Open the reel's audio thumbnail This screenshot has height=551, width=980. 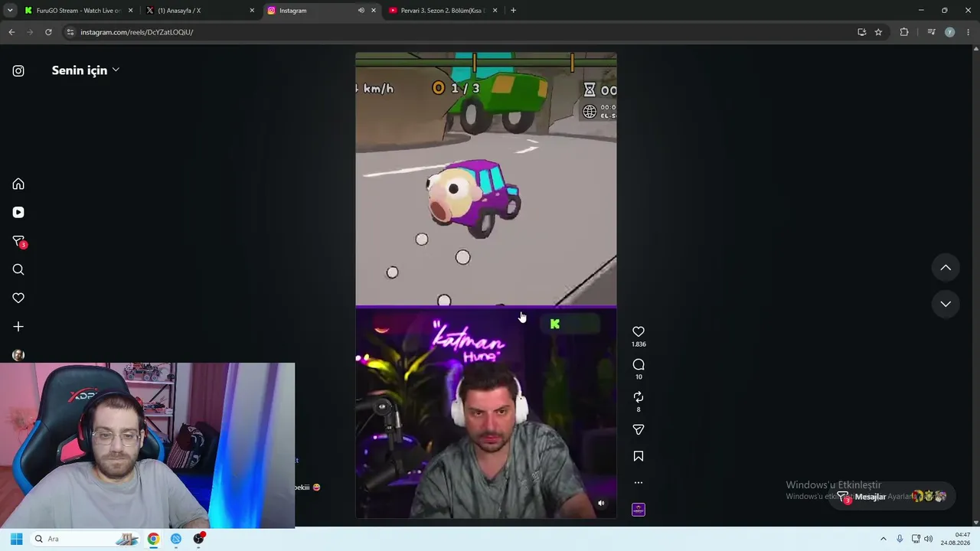639,510
